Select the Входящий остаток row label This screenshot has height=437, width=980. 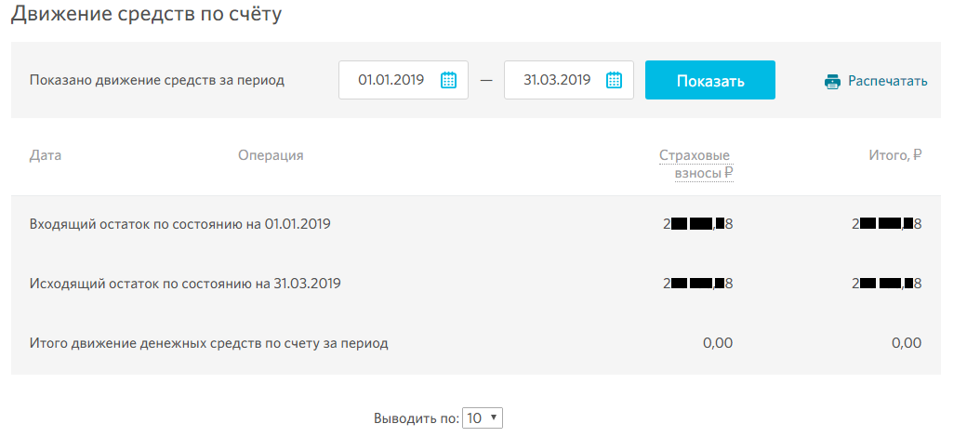coord(180,224)
